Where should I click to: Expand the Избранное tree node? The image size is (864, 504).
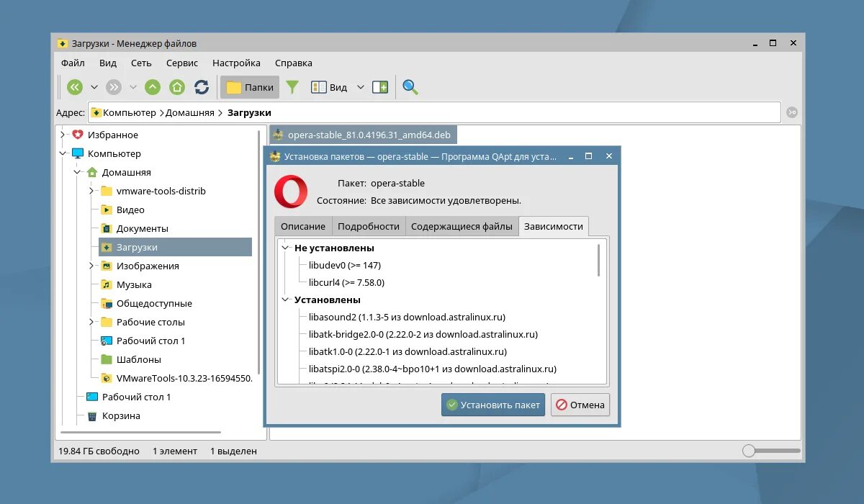click(x=63, y=135)
